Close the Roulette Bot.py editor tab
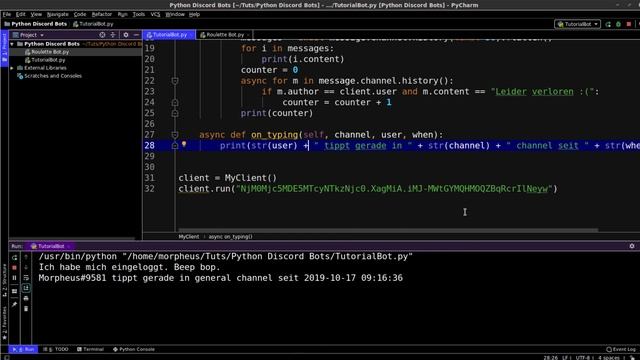640x360 pixels. coord(248,35)
